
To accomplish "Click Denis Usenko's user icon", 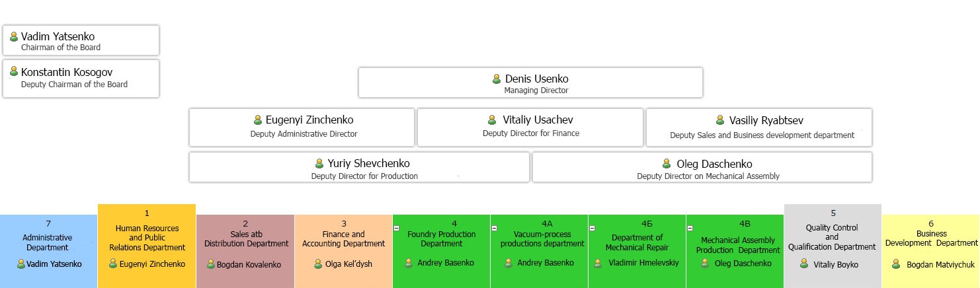I will click(x=497, y=79).
